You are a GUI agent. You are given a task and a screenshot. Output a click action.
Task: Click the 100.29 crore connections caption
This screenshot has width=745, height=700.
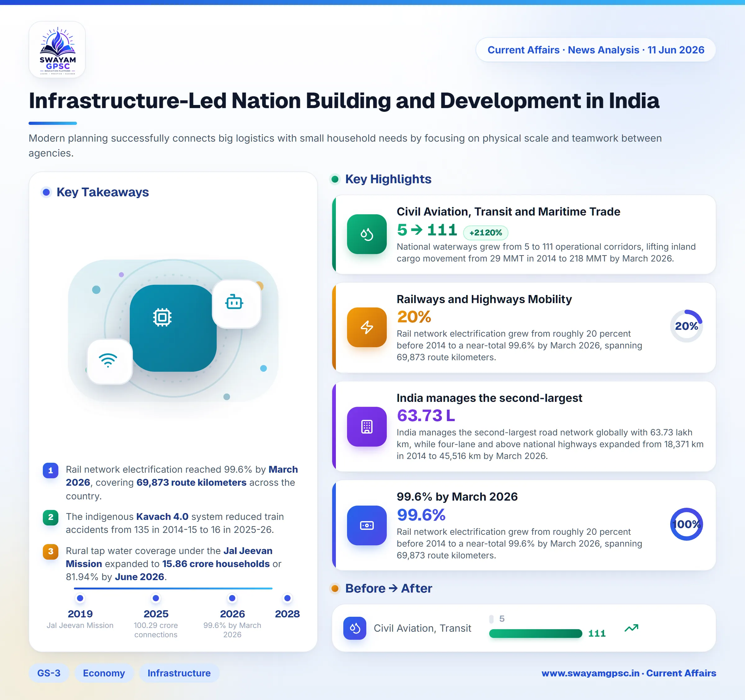(156, 630)
